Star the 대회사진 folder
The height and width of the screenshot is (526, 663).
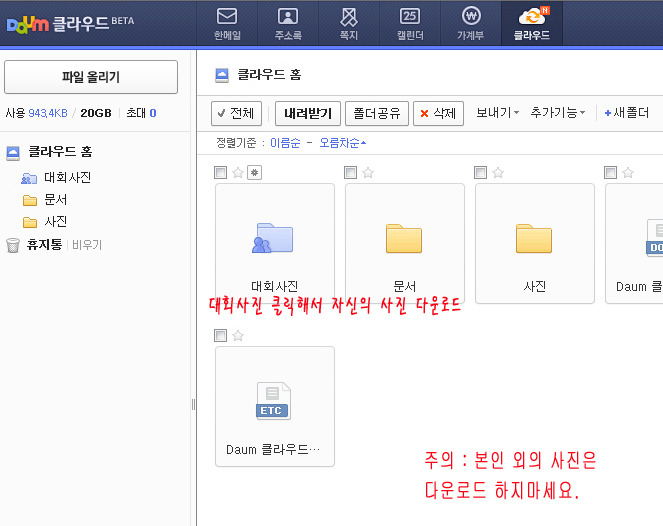pos(238,173)
